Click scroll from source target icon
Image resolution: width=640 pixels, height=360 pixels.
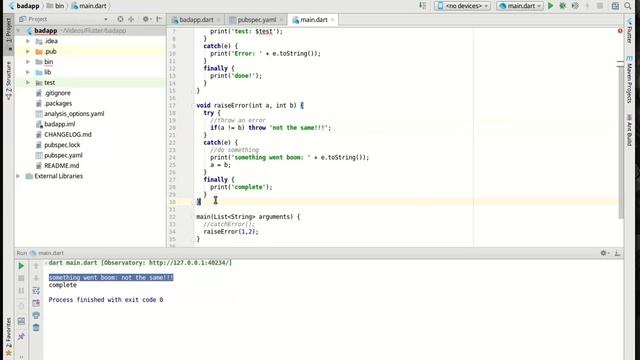tap(120, 19)
